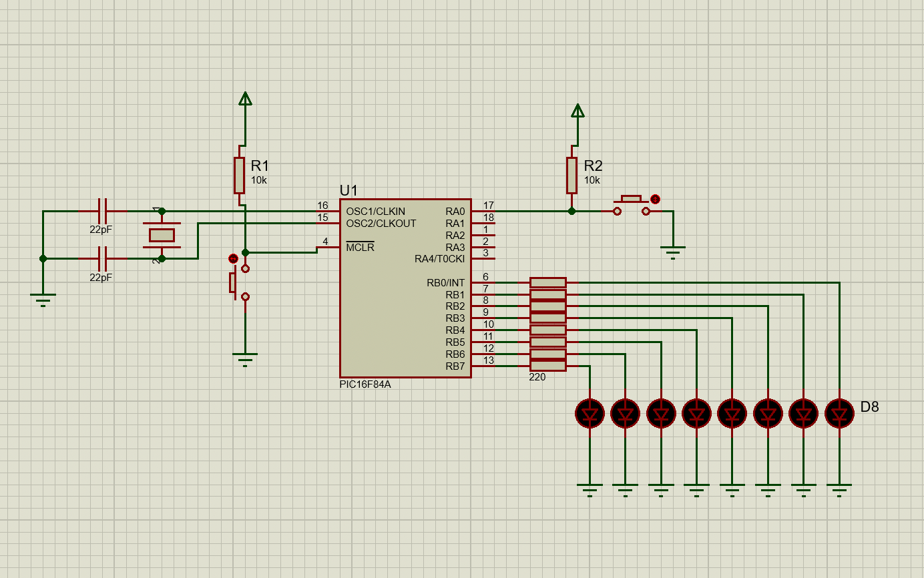Click the OSC2/CLKOUT pin label

coord(381,224)
